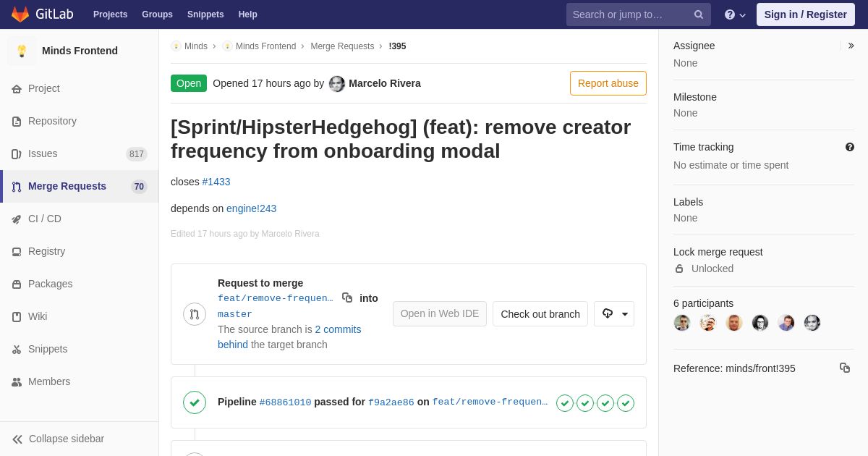Click the Packages sidebar icon
The image size is (868, 456).
tap(17, 284)
